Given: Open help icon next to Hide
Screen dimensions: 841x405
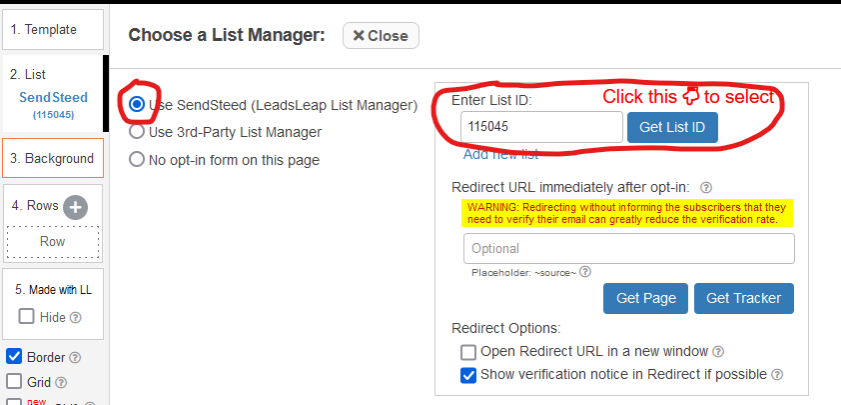Looking at the screenshot, I should point(76,318).
